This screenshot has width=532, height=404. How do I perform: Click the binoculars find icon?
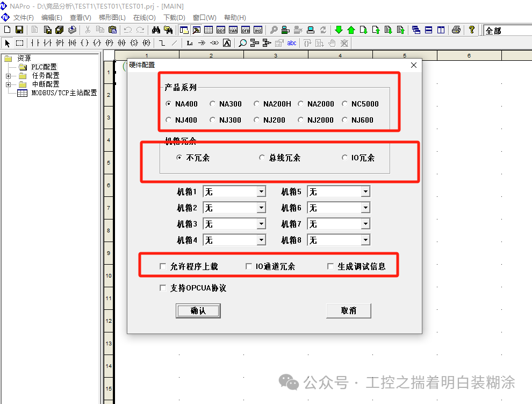pos(156,30)
